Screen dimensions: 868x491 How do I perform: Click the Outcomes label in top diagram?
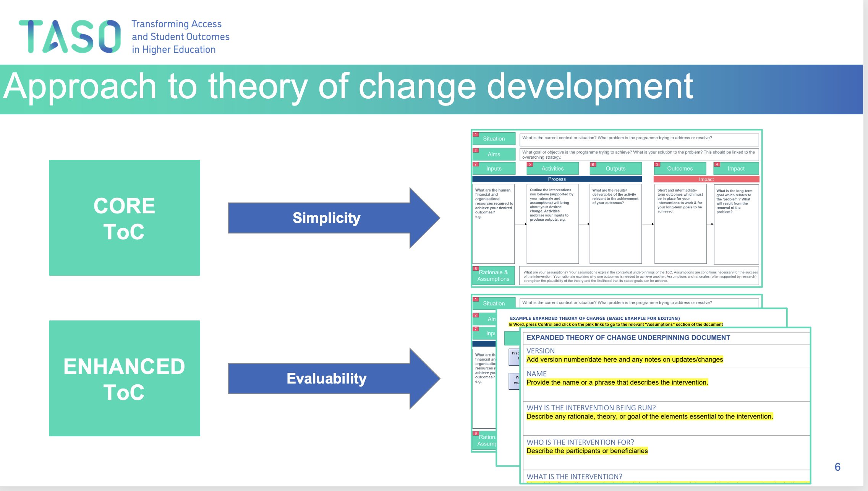pos(680,169)
